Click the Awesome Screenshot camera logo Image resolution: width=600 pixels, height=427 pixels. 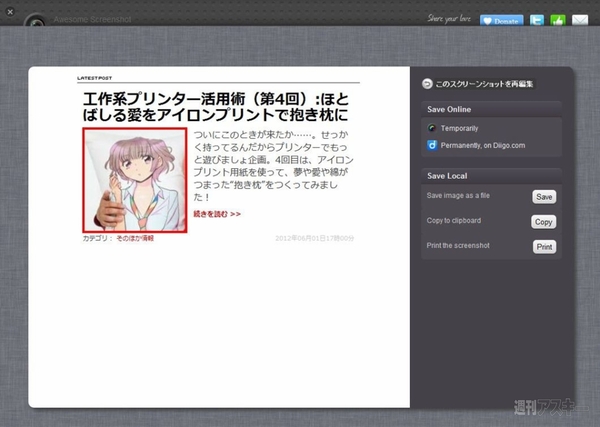[x=36, y=21]
